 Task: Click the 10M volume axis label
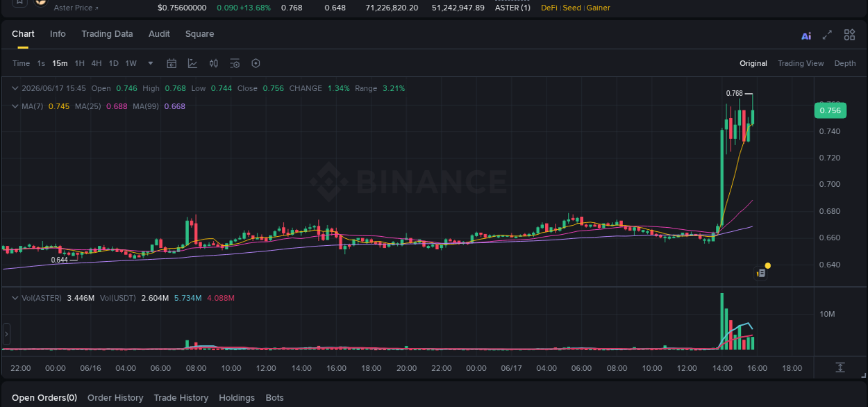pos(827,314)
